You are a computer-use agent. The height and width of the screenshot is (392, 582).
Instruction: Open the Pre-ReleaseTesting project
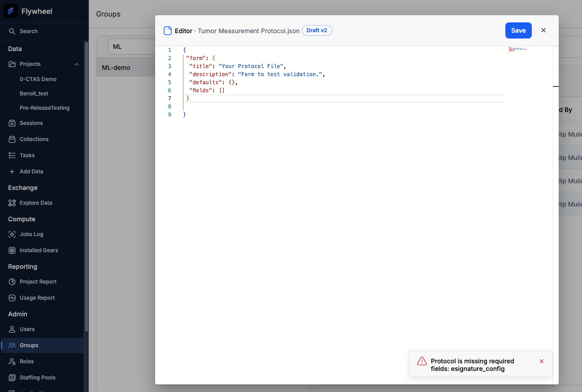point(44,108)
